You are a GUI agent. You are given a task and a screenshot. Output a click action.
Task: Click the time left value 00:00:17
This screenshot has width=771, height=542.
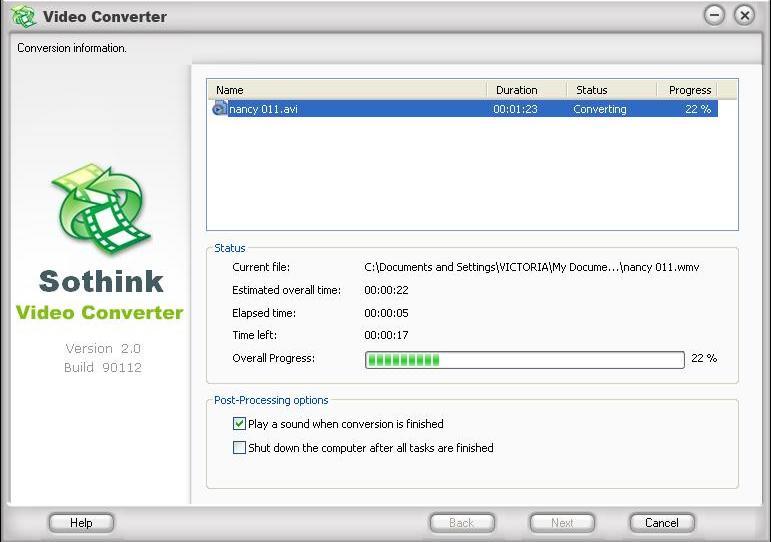click(x=386, y=335)
